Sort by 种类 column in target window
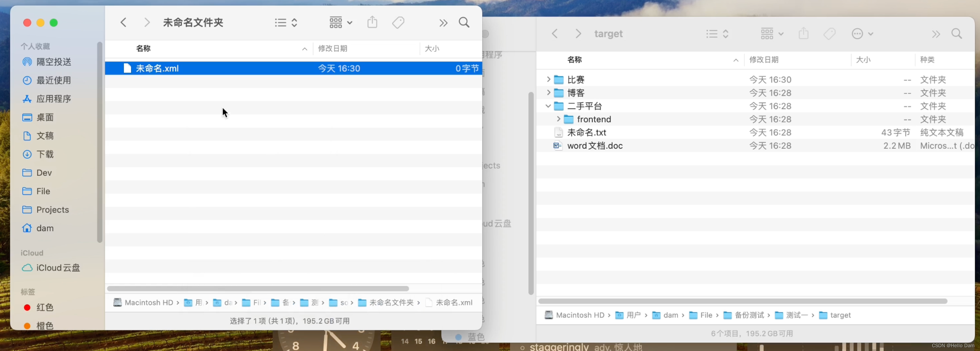 tap(928, 60)
